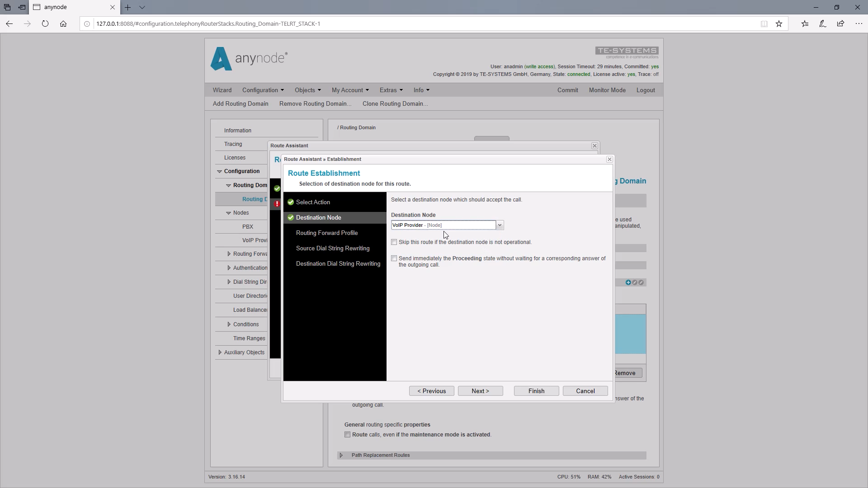
Task: Toggle route calls in maintenance mode checkbox
Action: click(x=347, y=435)
